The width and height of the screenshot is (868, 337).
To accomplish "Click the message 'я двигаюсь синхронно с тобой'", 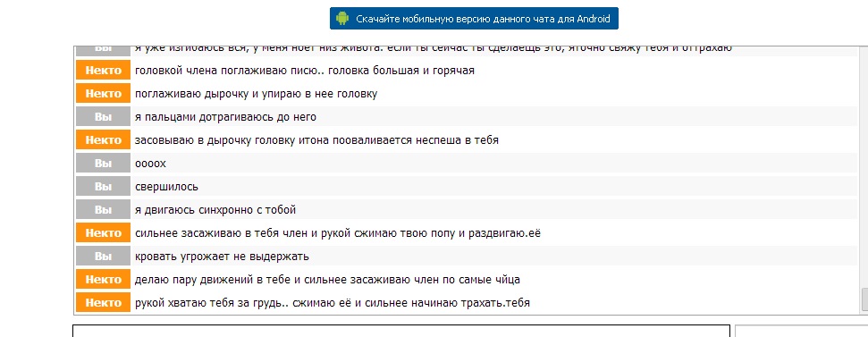I will click(215, 210).
